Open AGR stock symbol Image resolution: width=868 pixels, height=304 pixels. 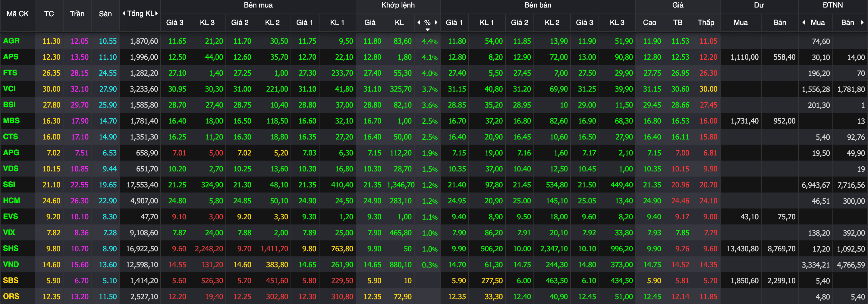11,41
